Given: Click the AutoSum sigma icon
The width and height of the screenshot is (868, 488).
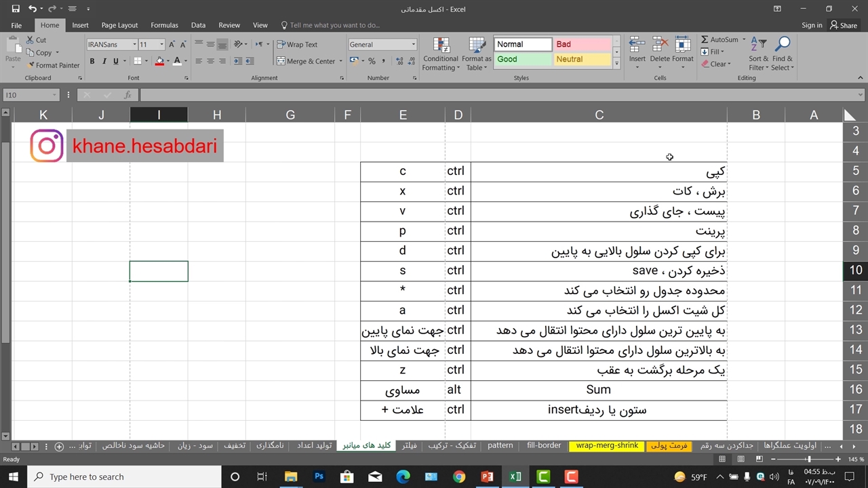Looking at the screenshot, I should pos(705,40).
